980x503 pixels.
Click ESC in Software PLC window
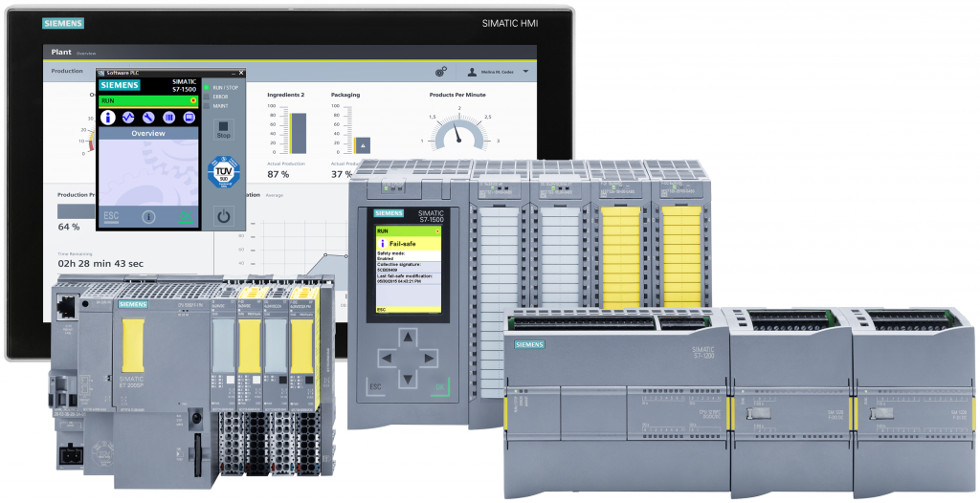click(x=111, y=216)
